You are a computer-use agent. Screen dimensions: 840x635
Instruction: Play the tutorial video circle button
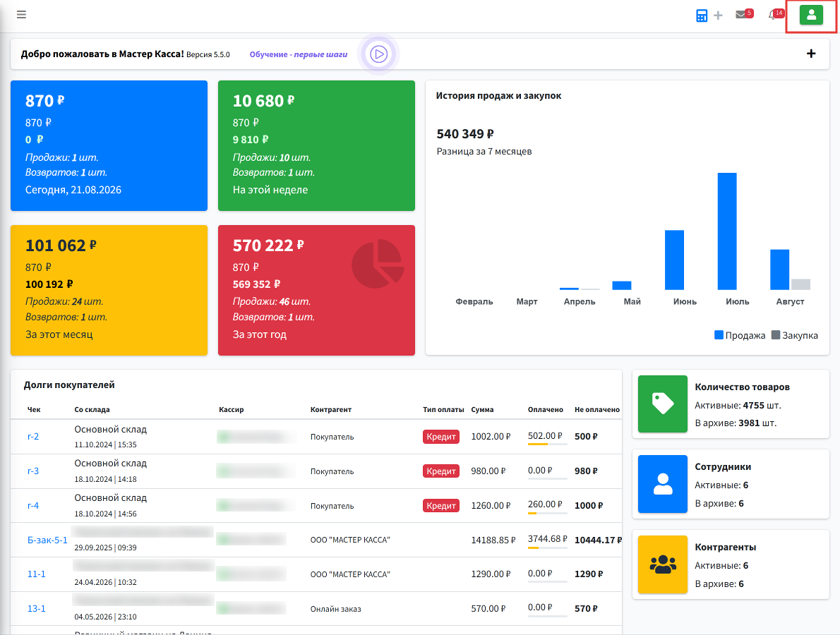pos(379,54)
